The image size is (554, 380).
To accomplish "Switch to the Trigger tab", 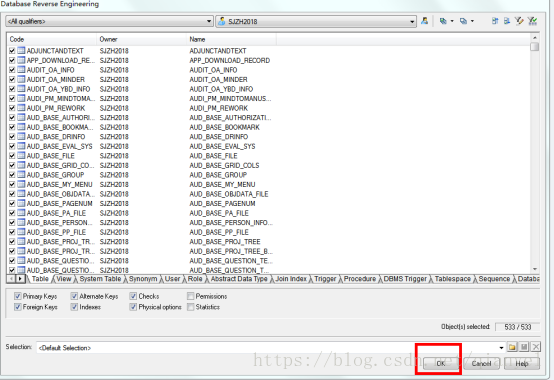I will click(325, 279).
